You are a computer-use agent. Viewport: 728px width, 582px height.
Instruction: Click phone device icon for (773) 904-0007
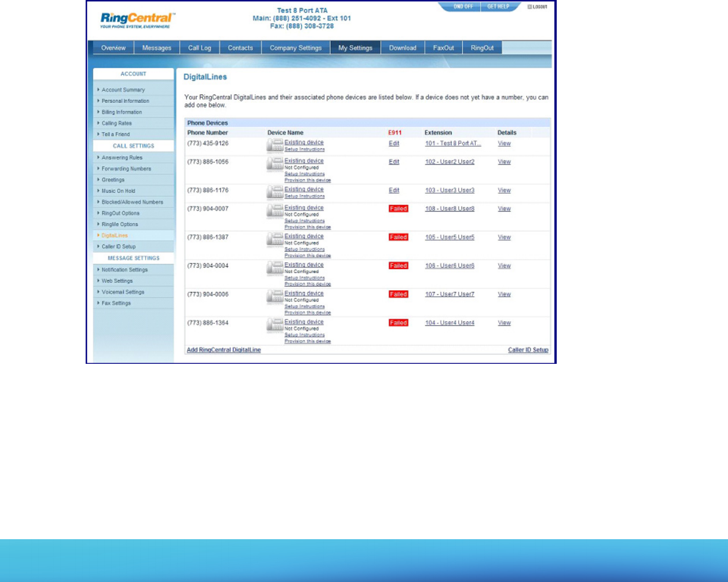tap(275, 211)
